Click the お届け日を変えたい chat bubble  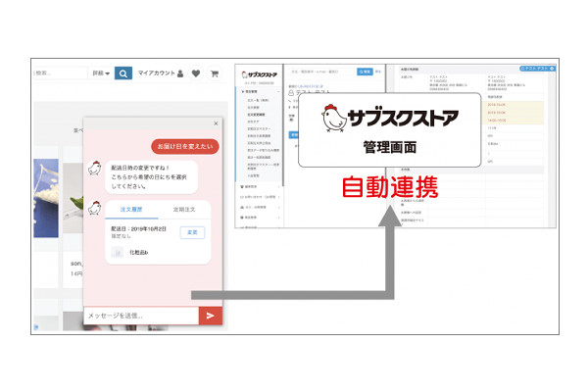coord(185,146)
